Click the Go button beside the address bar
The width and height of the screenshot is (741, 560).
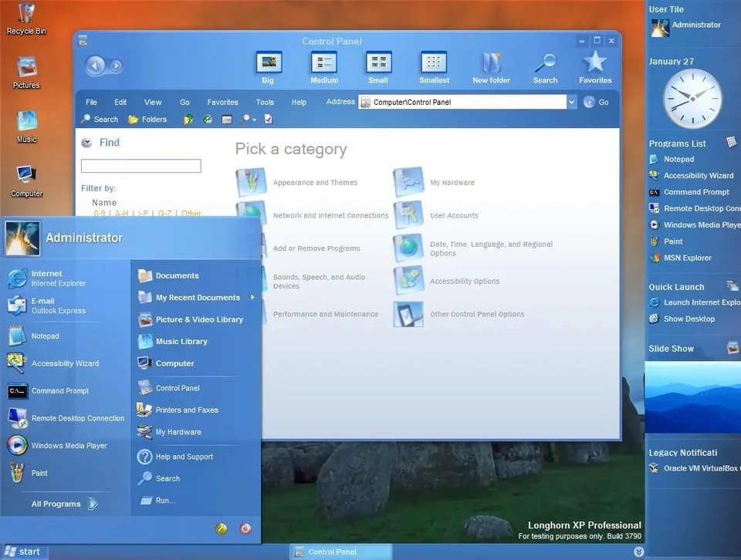click(595, 102)
